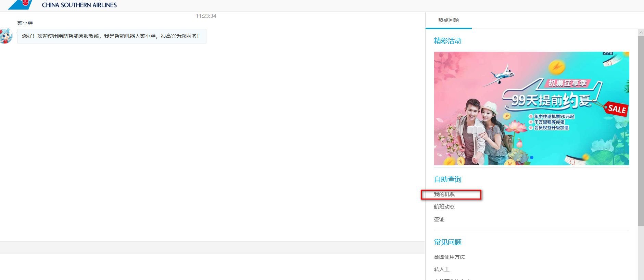Open the 航班动态 link
This screenshot has width=644, height=280.
pyautogui.click(x=444, y=207)
